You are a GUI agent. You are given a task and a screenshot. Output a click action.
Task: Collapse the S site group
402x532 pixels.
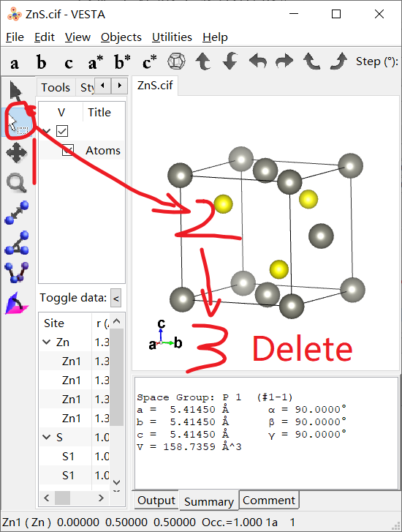pos(47,437)
